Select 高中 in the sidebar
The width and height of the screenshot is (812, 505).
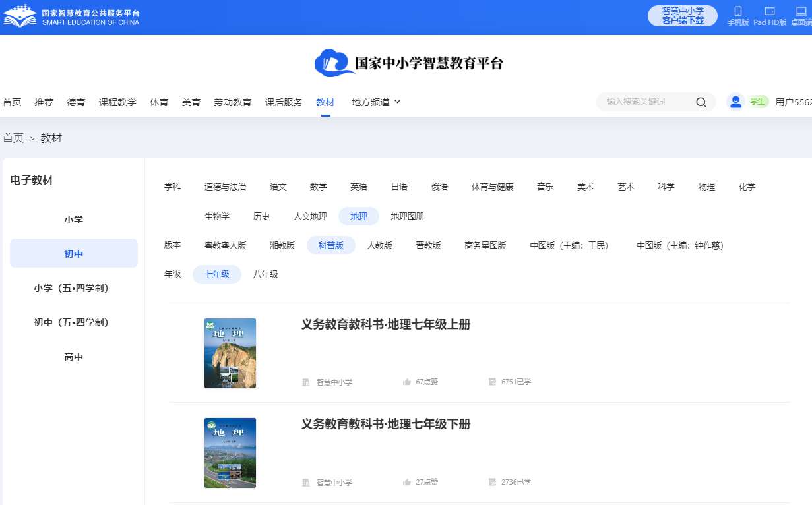(74, 357)
